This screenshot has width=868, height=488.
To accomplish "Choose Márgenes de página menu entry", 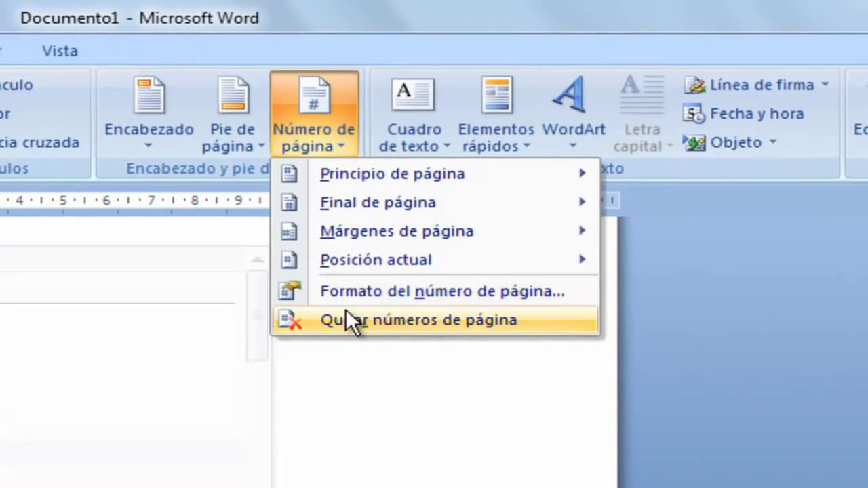I will [x=436, y=231].
